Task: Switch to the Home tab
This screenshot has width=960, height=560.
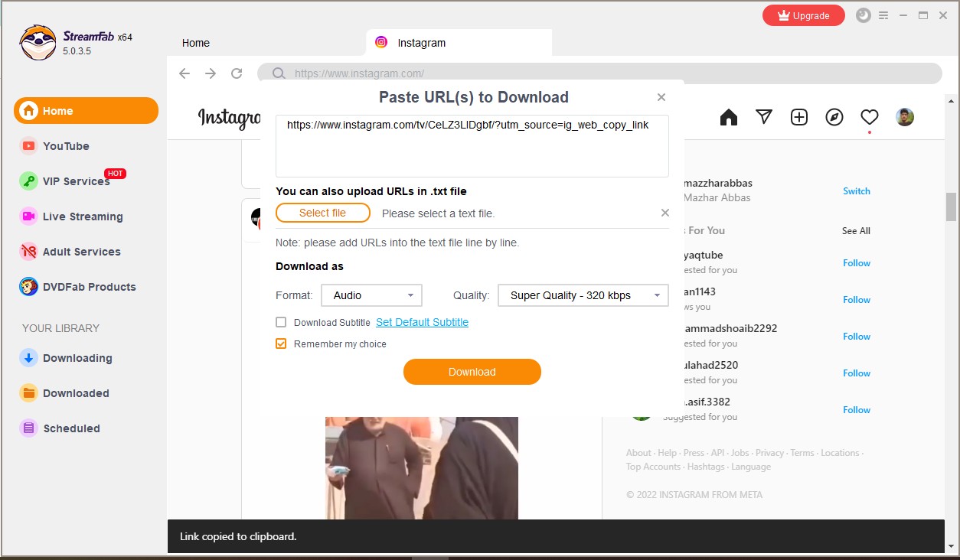Action: point(196,43)
